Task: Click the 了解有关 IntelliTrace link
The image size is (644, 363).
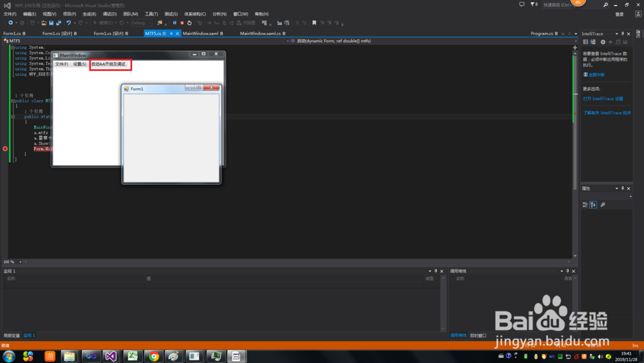Action: [x=607, y=113]
